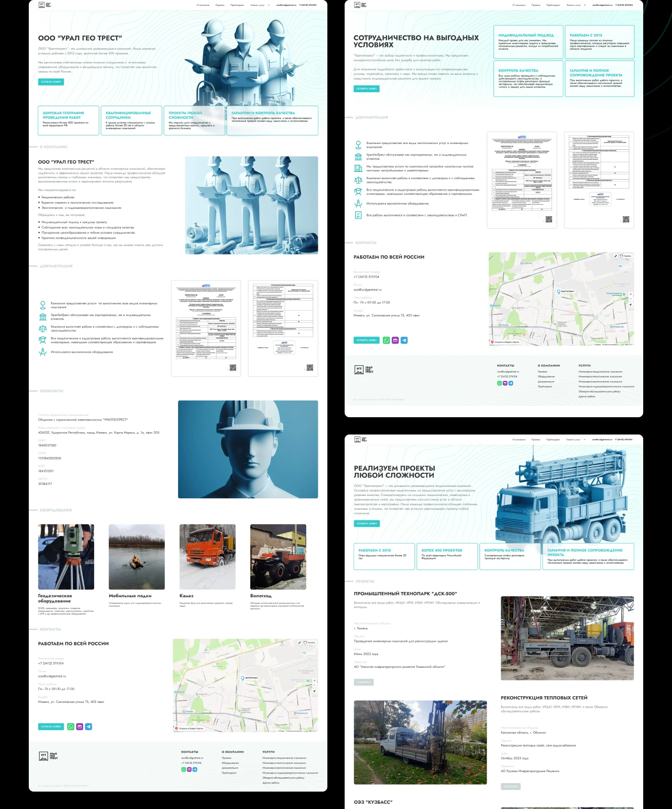Click location arrow on Сотрудничество page map
Viewport: 672px width, 809px height.
(630, 305)
